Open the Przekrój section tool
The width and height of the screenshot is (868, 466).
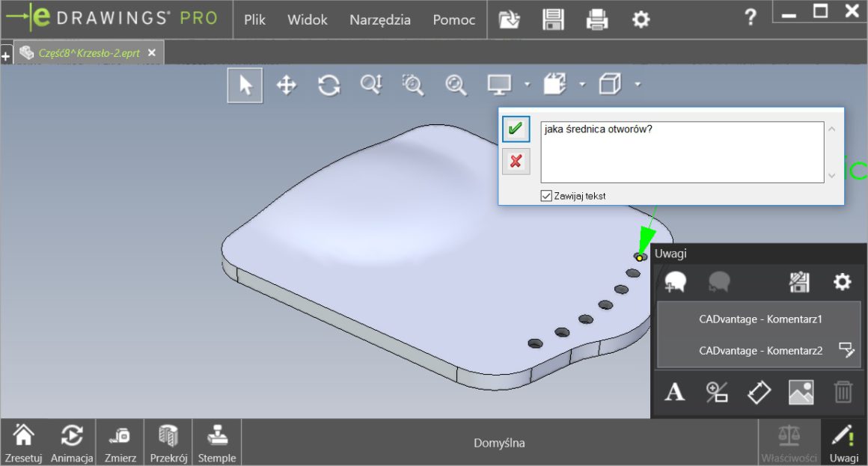click(x=168, y=440)
